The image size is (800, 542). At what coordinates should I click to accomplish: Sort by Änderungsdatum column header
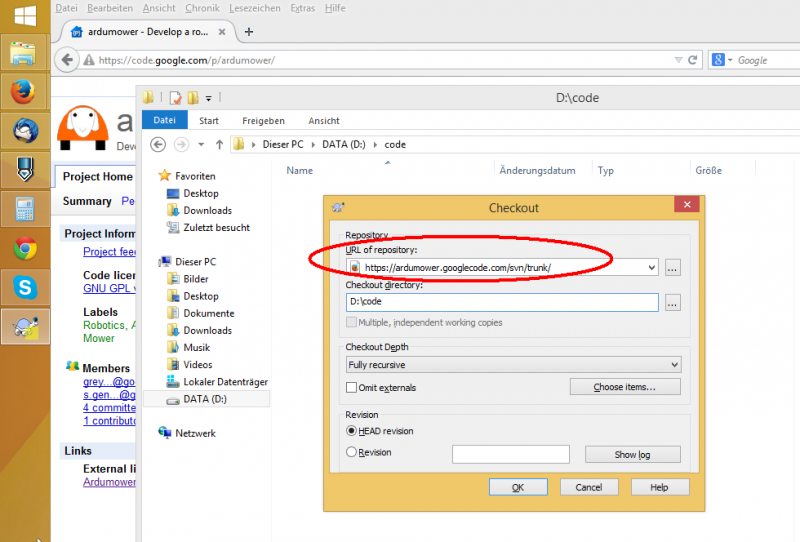[537, 170]
